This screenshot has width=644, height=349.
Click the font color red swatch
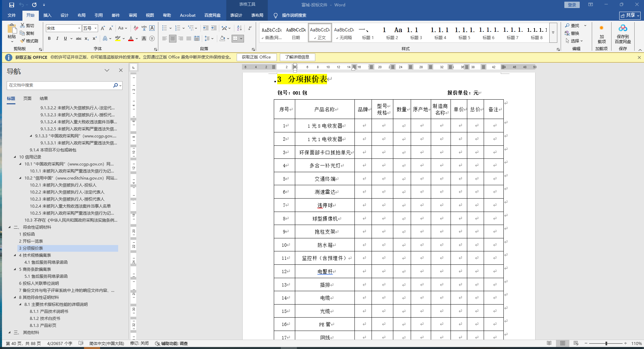[x=131, y=38]
